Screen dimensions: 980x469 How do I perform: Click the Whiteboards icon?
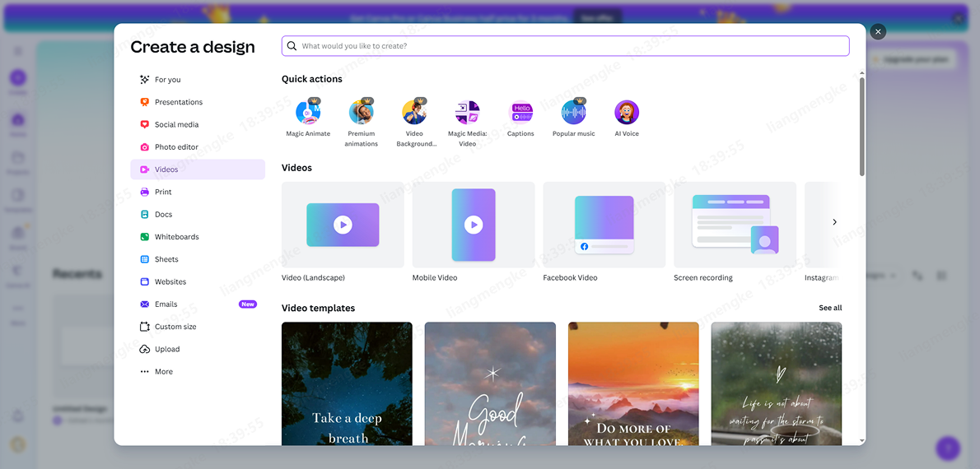pyautogui.click(x=144, y=237)
